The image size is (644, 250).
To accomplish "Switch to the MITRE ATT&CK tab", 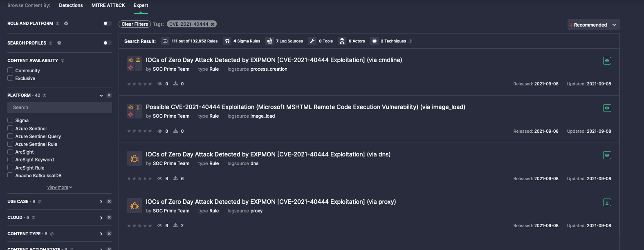I will 108,5.
